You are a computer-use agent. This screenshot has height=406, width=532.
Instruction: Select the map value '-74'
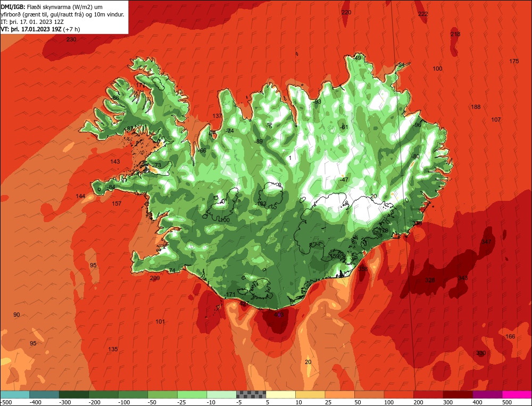coord(230,131)
